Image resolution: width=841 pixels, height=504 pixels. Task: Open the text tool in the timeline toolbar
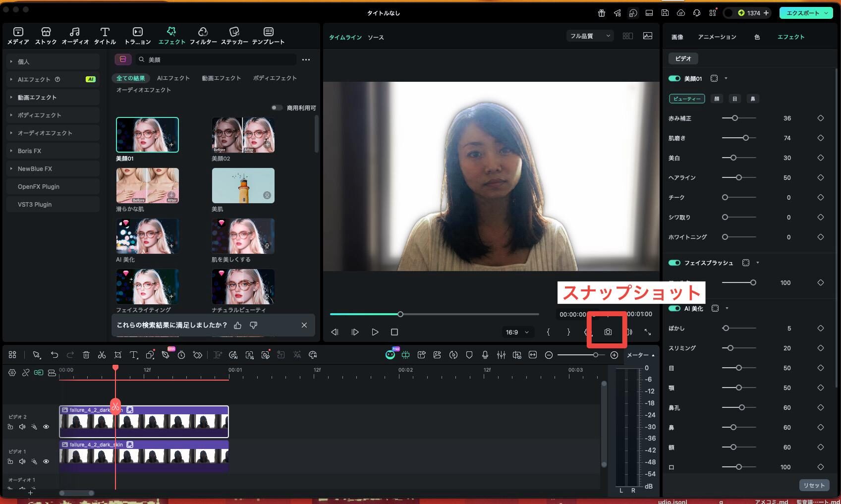(134, 355)
